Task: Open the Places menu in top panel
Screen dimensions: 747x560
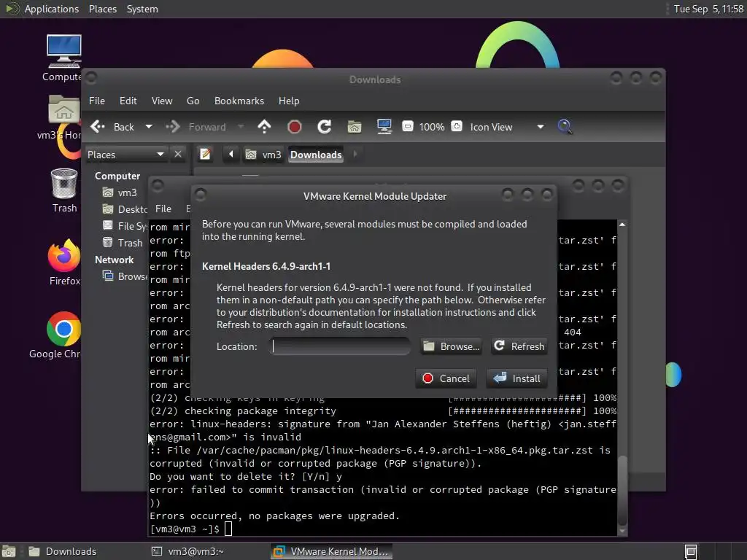Action: click(103, 9)
